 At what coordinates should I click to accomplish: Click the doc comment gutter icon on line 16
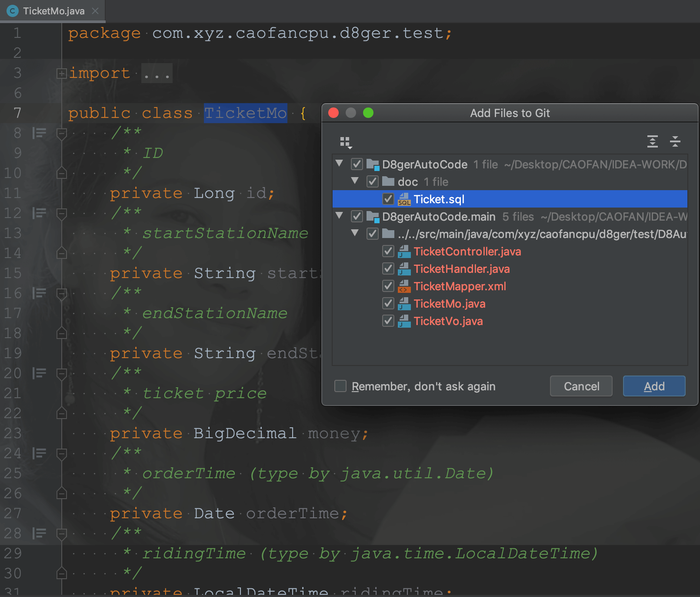[40, 293]
